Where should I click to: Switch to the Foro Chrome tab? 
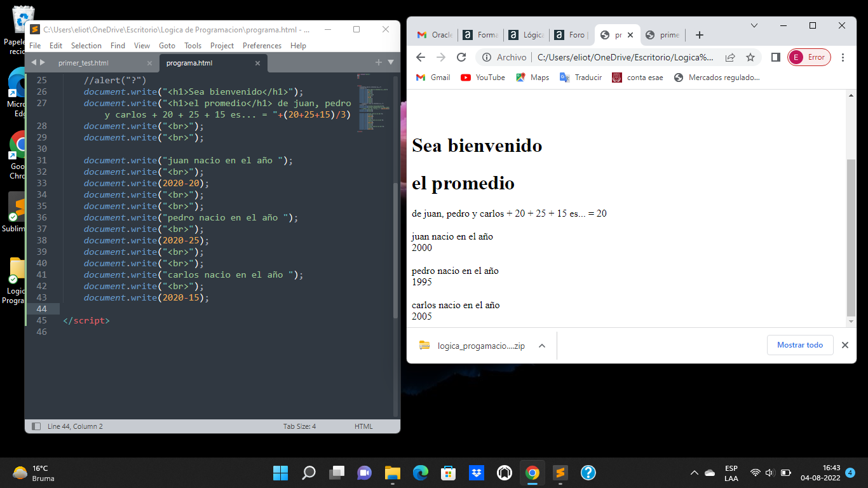[572, 35]
